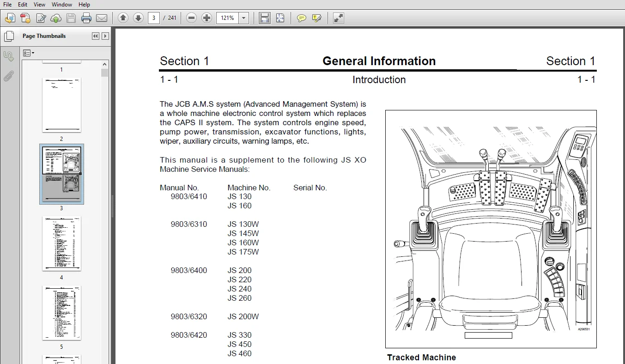Click the 'Introduction' subtitle text

379,79
